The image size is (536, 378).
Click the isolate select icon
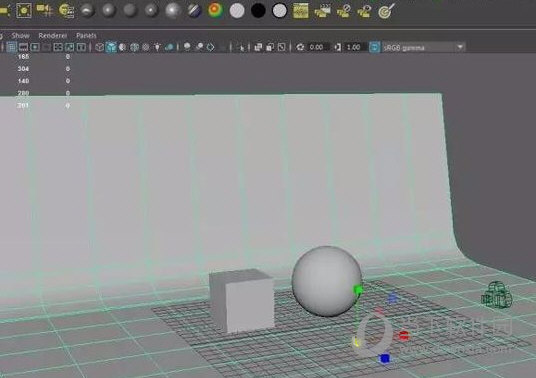tap(241, 47)
